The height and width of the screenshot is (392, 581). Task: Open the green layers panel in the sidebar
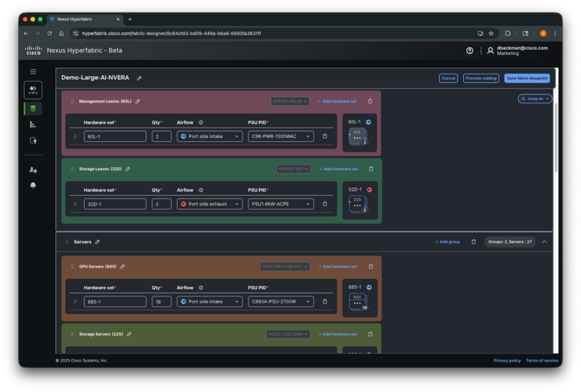tap(33, 108)
